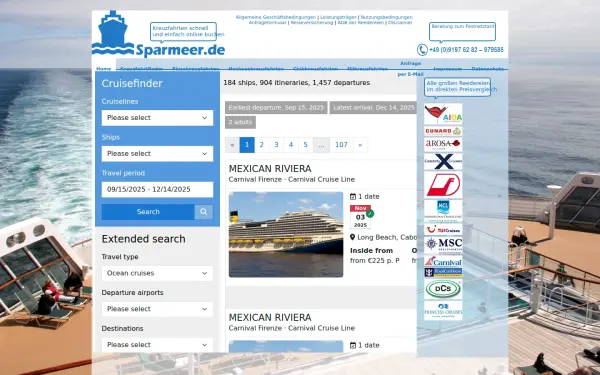
Task: Open the Datenschutz nav item
Action: (x=488, y=69)
